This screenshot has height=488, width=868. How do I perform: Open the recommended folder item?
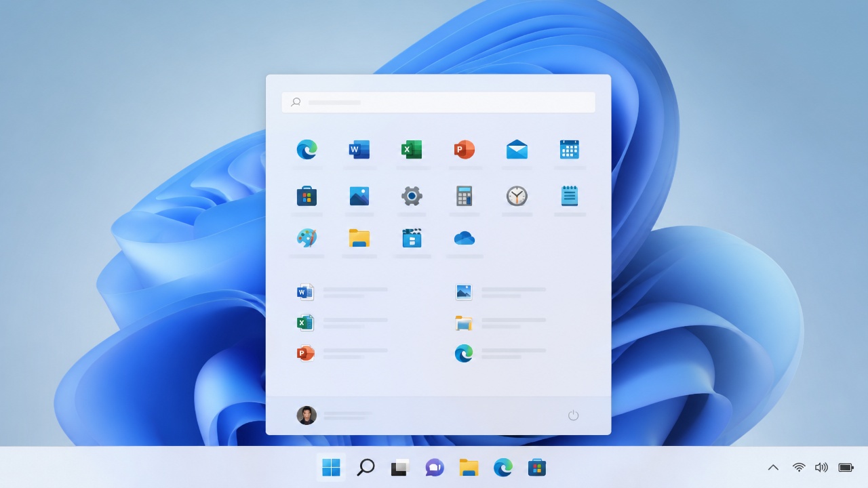click(x=464, y=323)
